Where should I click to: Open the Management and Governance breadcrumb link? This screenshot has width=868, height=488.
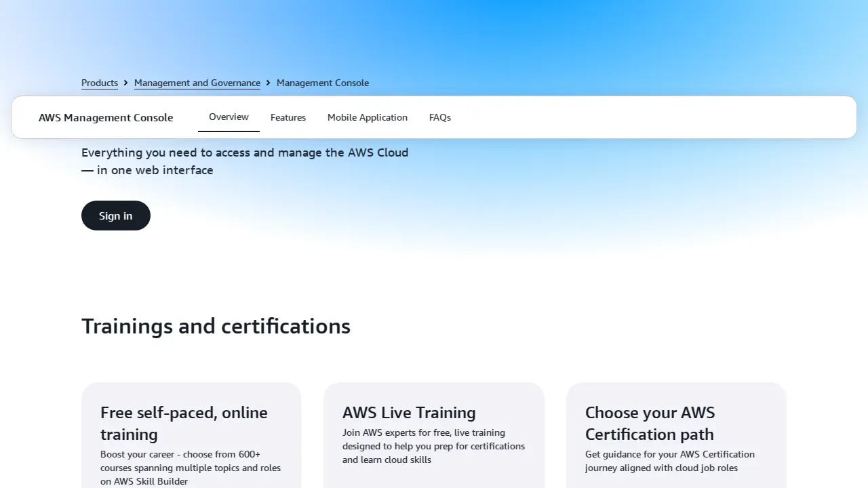[197, 83]
